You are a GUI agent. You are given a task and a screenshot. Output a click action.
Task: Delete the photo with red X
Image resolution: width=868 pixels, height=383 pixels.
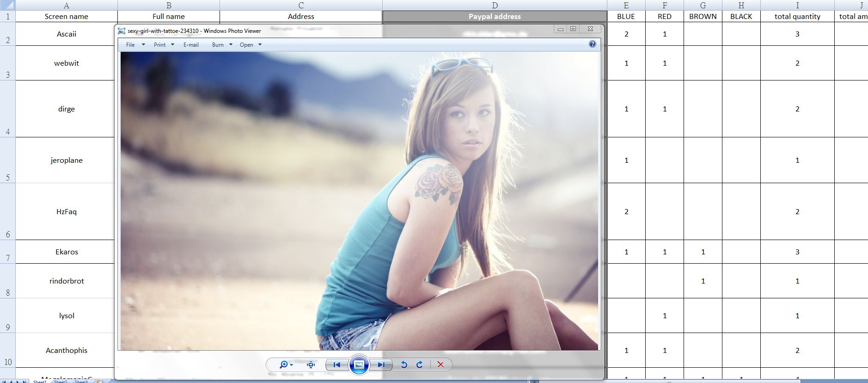point(440,365)
